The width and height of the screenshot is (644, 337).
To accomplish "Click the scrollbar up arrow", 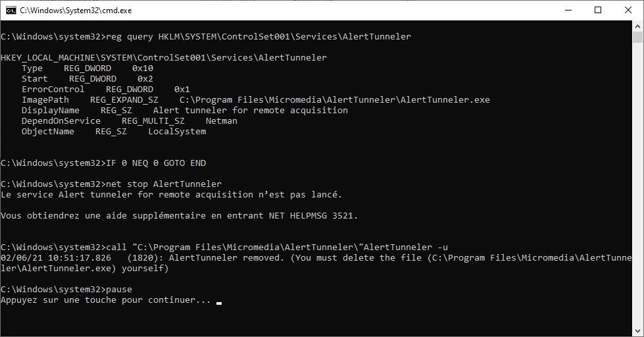I will pos(638,27).
